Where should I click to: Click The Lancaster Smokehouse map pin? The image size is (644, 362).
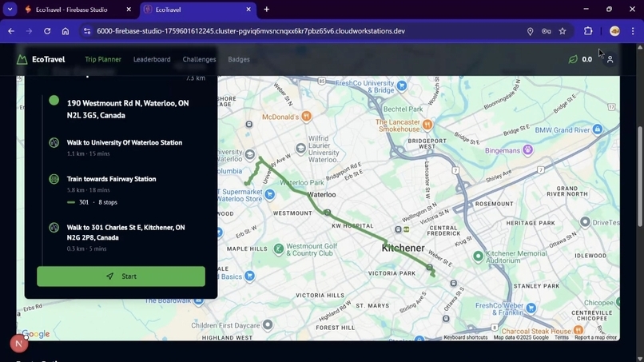(427, 125)
